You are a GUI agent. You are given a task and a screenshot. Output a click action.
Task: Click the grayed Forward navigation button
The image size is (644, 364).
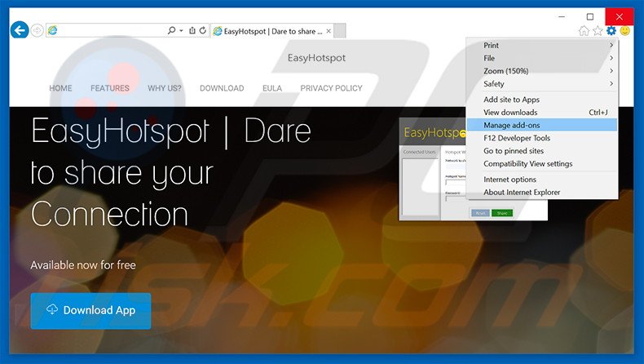click(x=37, y=30)
